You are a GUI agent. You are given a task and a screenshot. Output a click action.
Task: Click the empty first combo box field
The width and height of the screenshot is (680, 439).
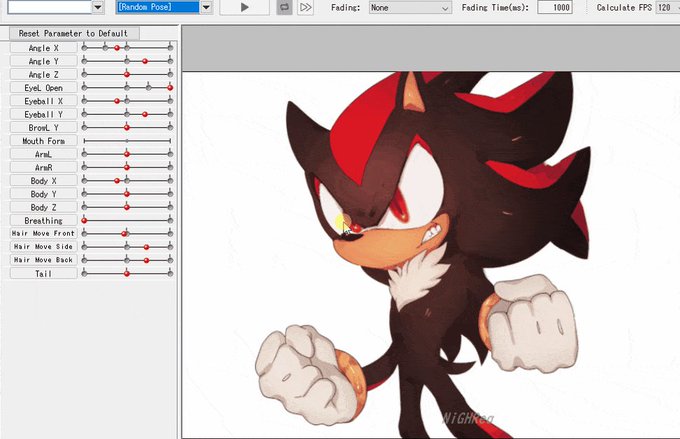pyautogui.click(x=49, y=7)
